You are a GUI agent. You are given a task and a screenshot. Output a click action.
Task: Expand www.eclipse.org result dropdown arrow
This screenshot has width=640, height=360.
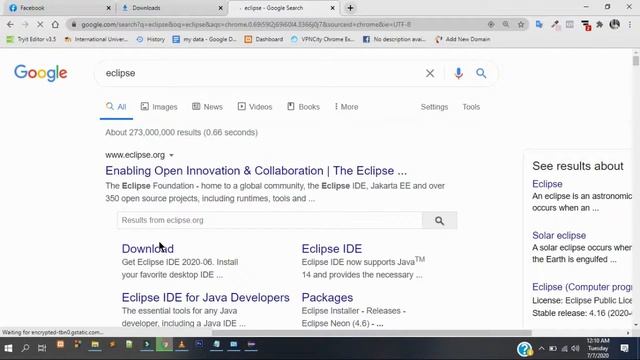[171, 156]
